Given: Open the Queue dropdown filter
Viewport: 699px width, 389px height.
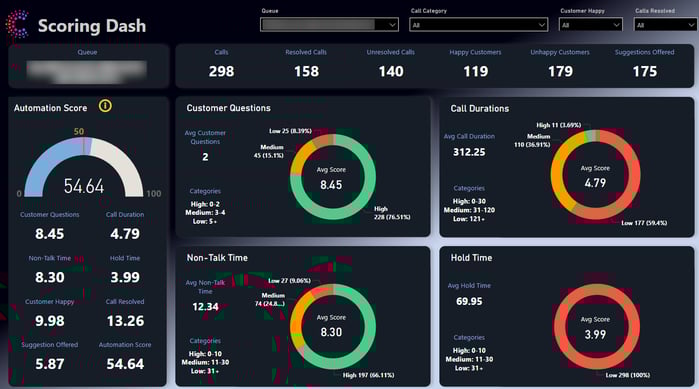Looking at the screenshot, I should 329,25.
